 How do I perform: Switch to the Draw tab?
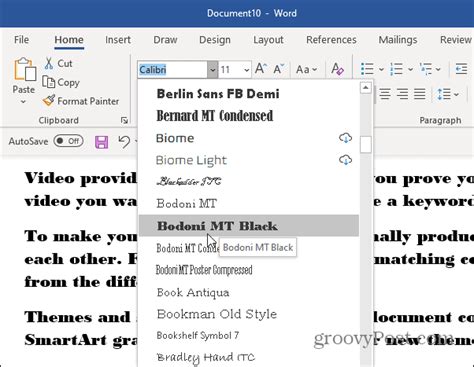165,40
